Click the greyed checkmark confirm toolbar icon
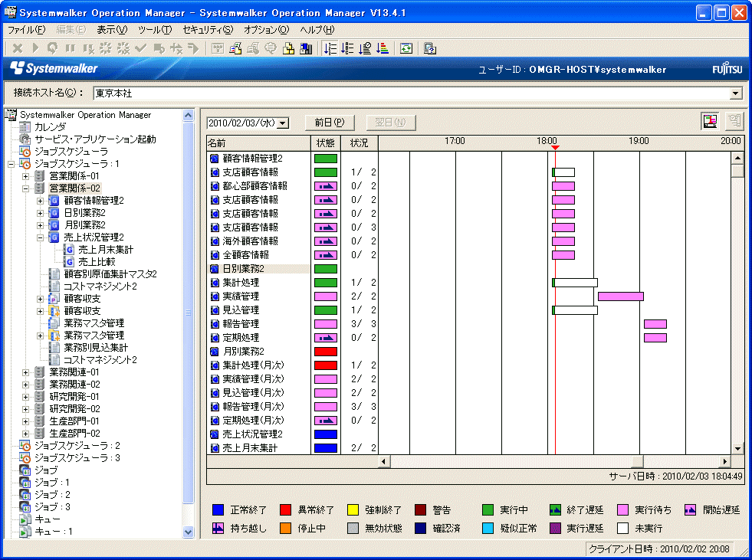The width and height of the screenshot is (752, 560). [141, 48]
